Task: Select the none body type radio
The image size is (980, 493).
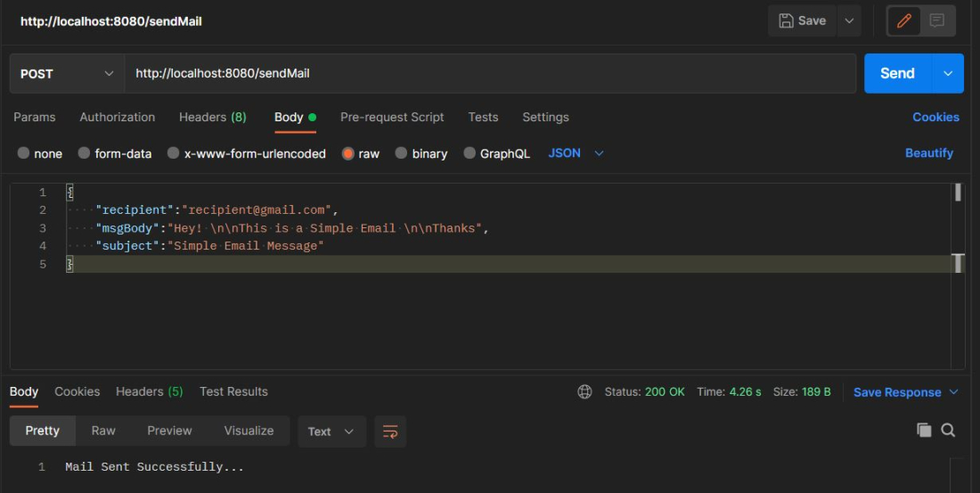Action: [x=24, y=153]
